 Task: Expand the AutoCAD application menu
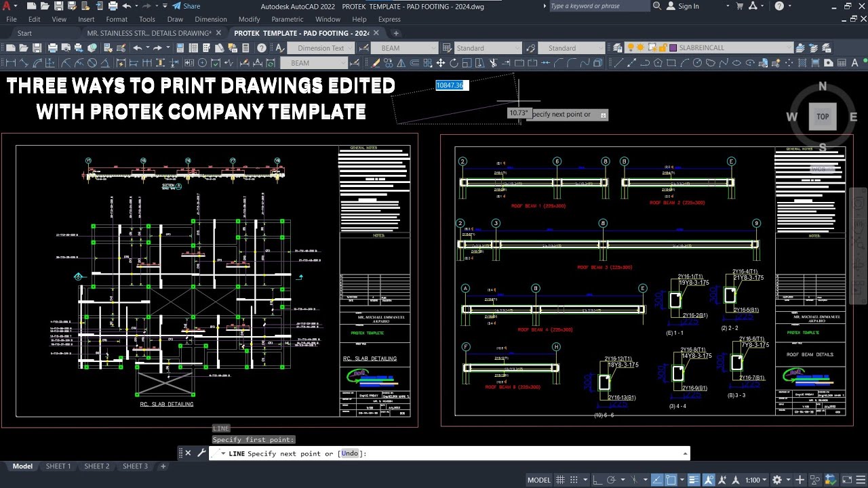point(10,6)
